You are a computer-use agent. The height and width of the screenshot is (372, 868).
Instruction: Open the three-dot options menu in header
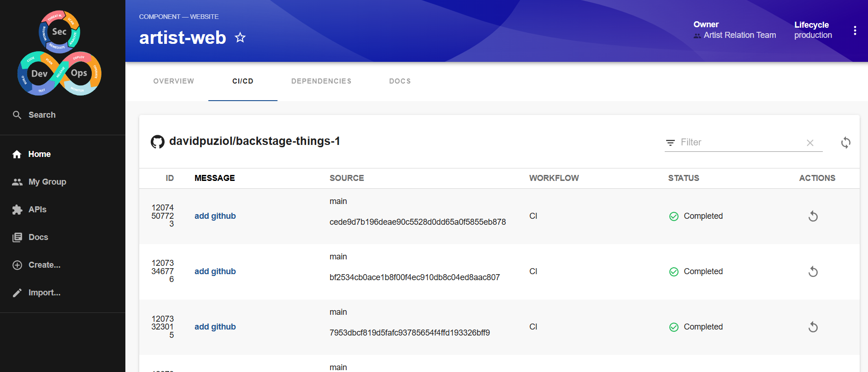click(x=855, y=30)
